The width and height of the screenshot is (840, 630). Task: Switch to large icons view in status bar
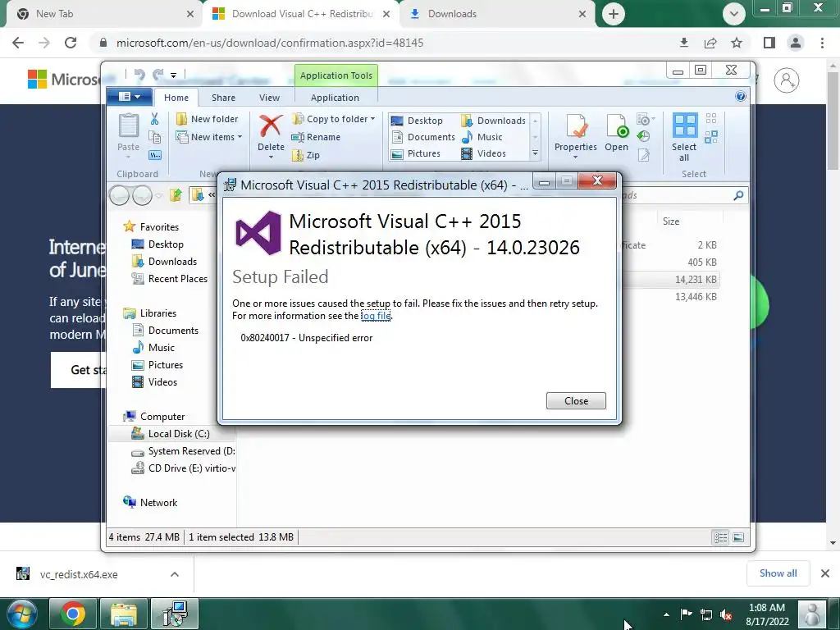[738, 537]
